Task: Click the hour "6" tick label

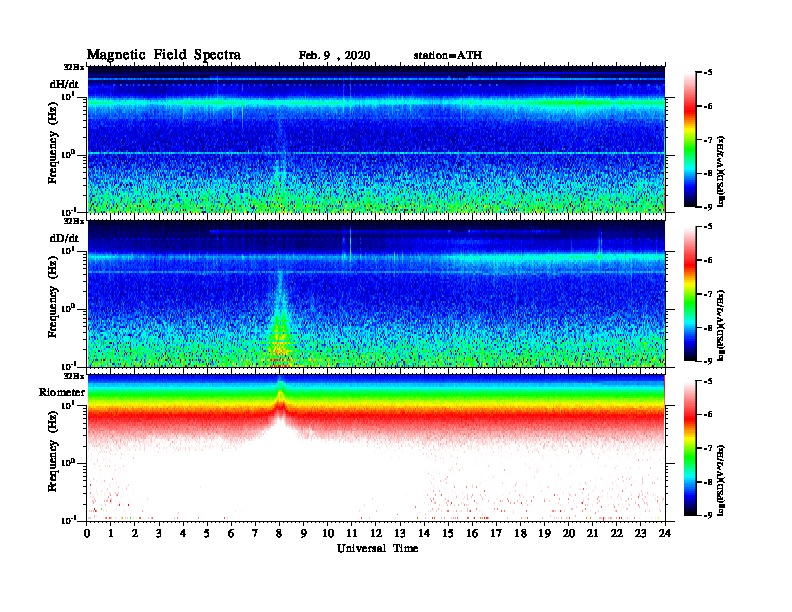Action: pyautogui.click(x=231, y=534)
